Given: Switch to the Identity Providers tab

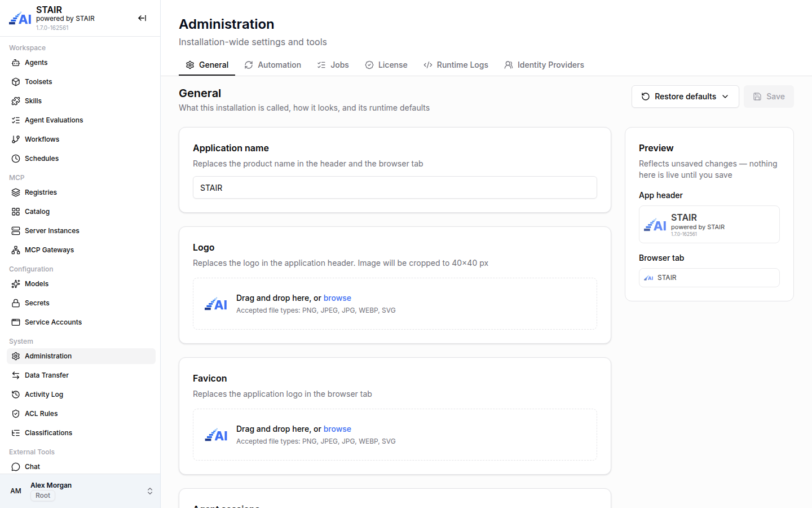Looking at the screenshot, I should 544,65.
